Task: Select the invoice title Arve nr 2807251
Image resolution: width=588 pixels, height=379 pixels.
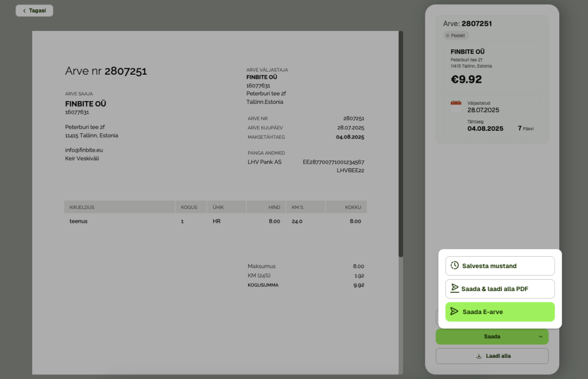Action: pyautogui.click(x=106, y=71)
